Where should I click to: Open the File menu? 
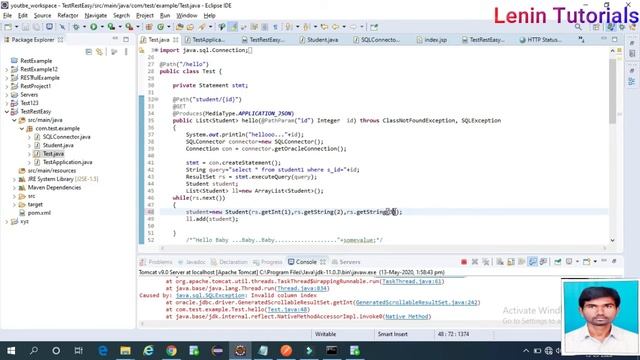tap(7, 16)
